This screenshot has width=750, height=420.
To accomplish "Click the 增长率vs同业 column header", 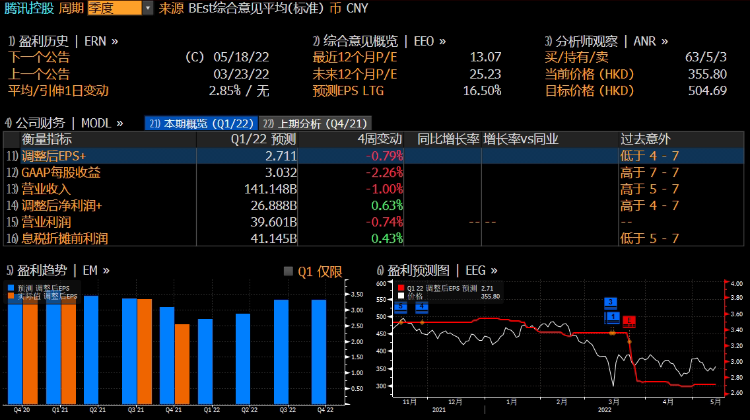I will (x=521, y=139).
